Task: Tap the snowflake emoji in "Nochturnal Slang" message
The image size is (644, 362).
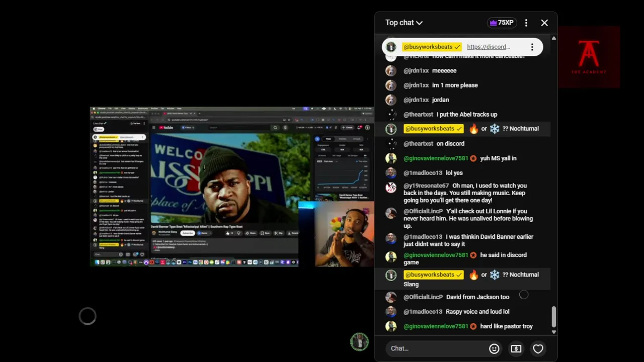Action: [x=495, y=275]
